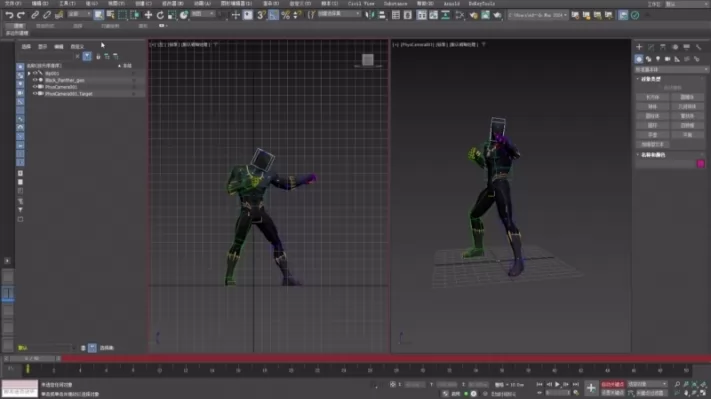Activate the Select and Scale tool
Viewport: 711px width, 399px height.
[x=172, y=15]
